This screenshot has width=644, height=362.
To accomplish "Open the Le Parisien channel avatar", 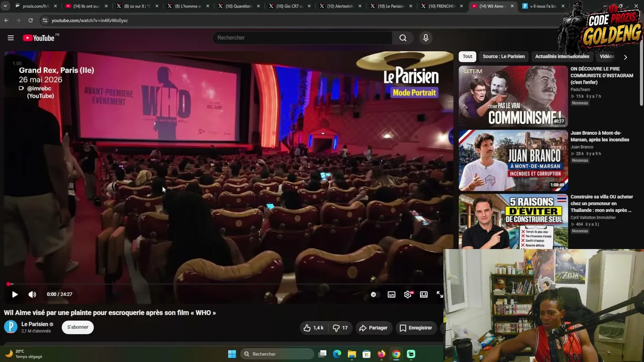I will [11, 327].
